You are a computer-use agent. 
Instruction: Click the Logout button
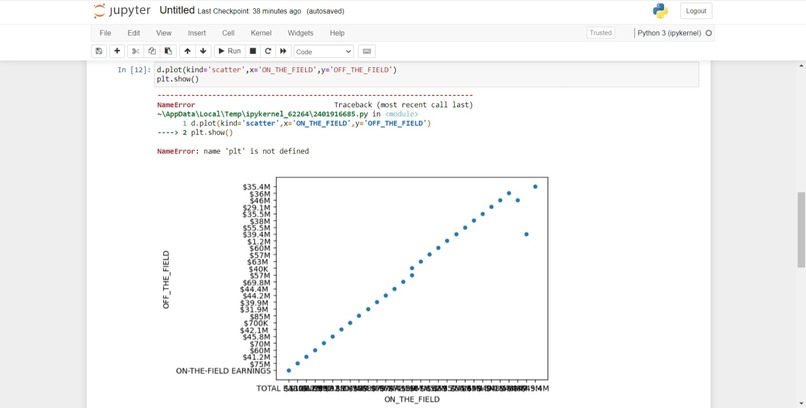pos(696,11)
